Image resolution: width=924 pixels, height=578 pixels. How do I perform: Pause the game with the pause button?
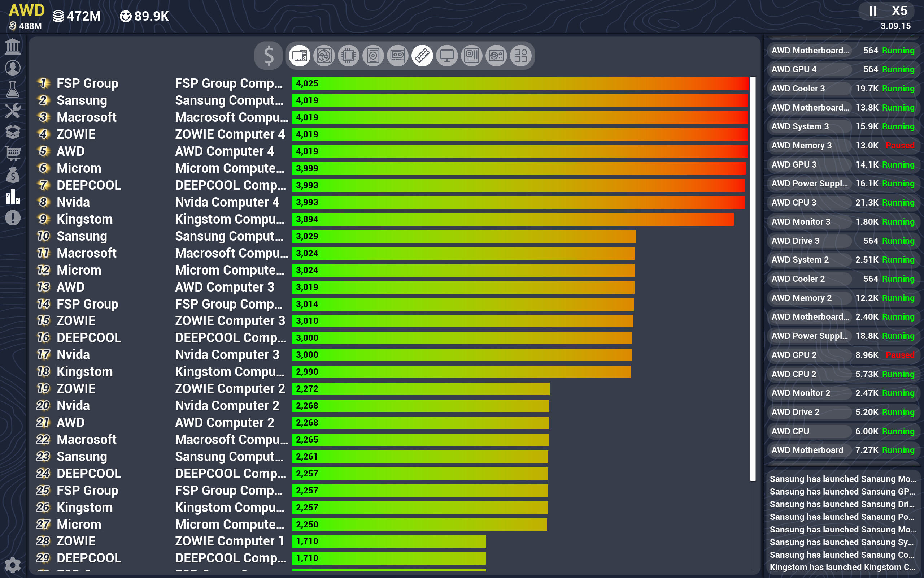click(x=873, y=11)
